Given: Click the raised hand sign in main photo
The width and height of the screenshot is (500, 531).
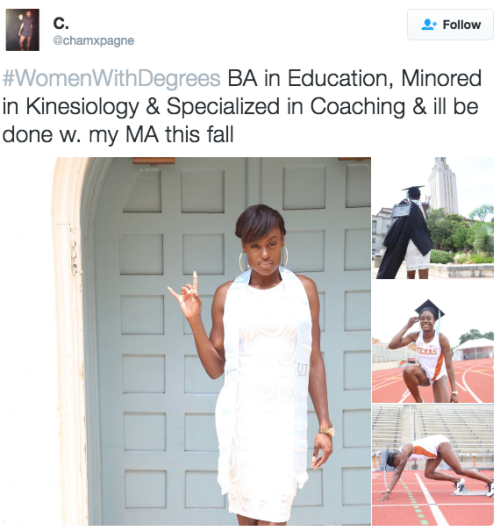Looking at the screenshot, I should [x=186, y=295].
